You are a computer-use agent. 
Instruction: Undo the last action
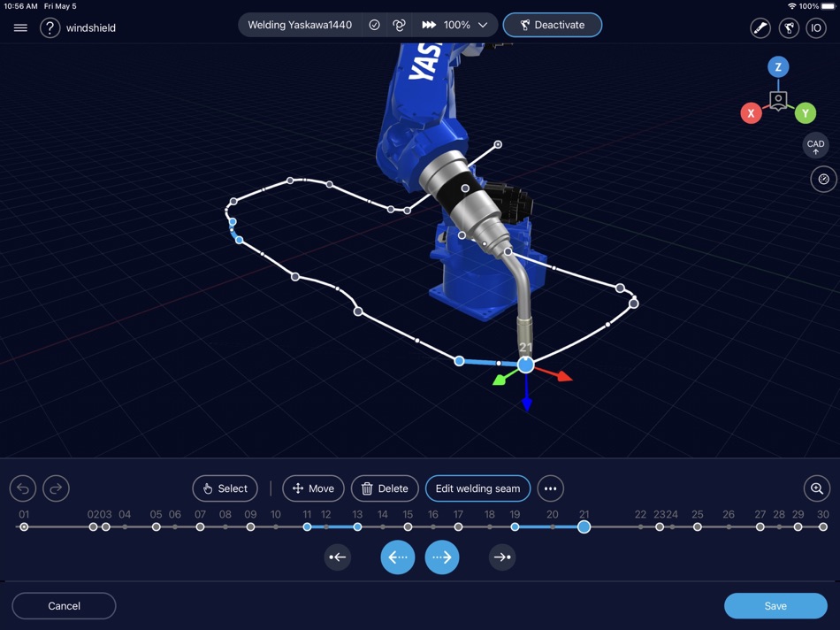(23, 488)
